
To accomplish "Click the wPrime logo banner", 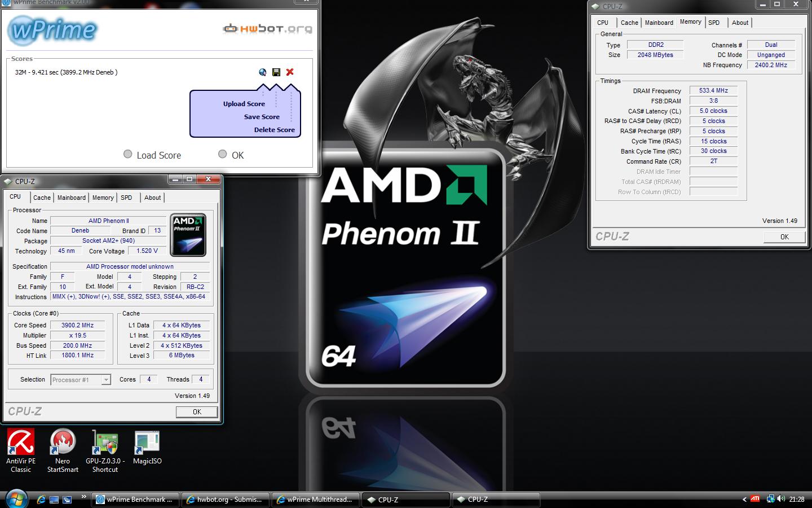I will tap(54, 30).
